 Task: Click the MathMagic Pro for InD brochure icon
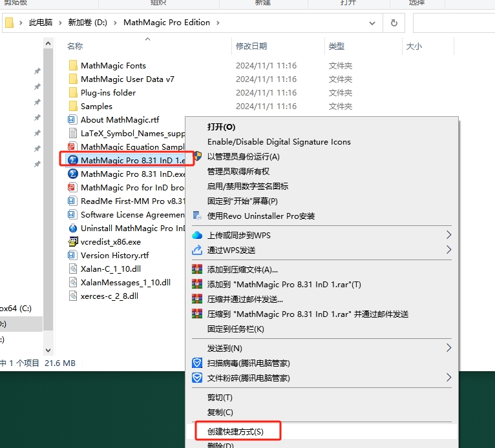pyautogui.click(x=72, y=187)
